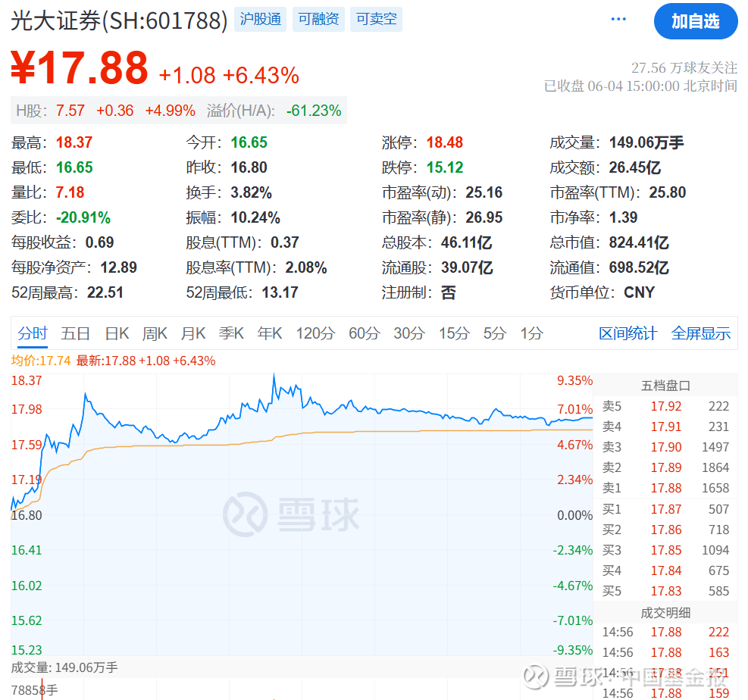Click the 成交明细 header

[665, 613]
